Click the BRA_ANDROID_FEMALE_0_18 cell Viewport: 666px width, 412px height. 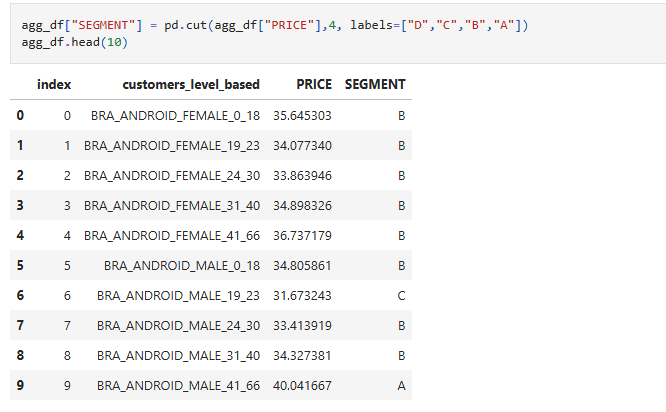click(174, 115)
